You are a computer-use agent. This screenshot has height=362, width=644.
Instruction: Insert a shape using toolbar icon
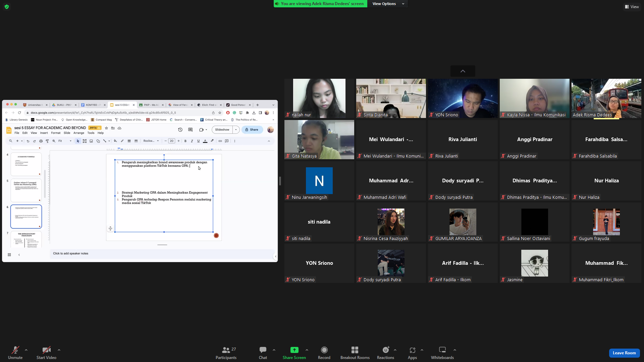[x=98, y=141]
